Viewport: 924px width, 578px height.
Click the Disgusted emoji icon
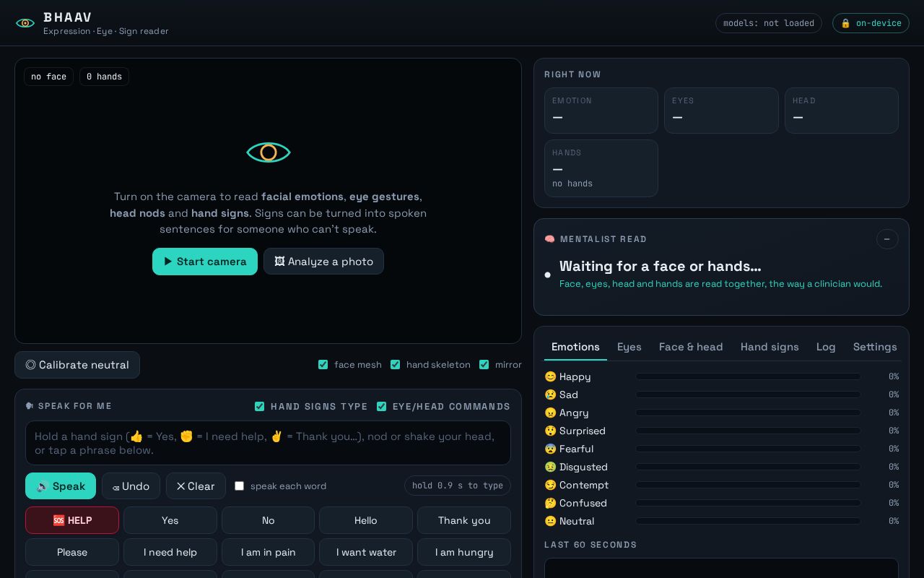551,467
